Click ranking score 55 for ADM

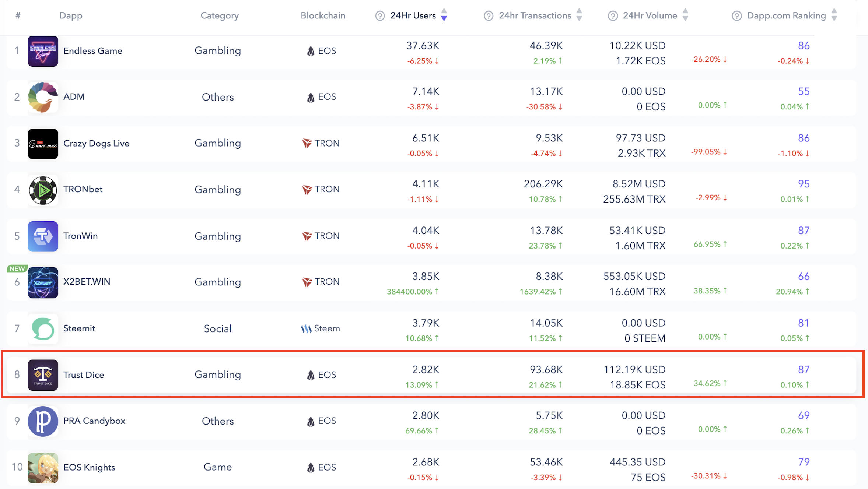tap(804, 91)
